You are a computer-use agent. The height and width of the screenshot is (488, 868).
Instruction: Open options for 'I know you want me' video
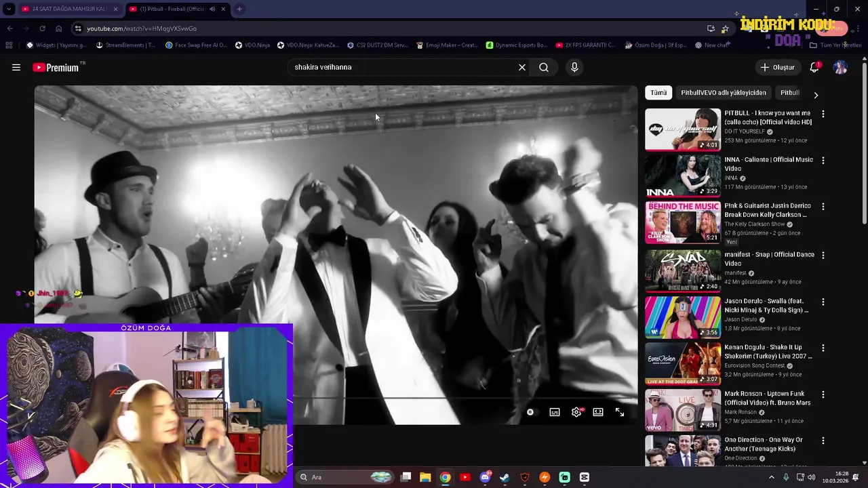pyautogui.click(x=823, y=114)
